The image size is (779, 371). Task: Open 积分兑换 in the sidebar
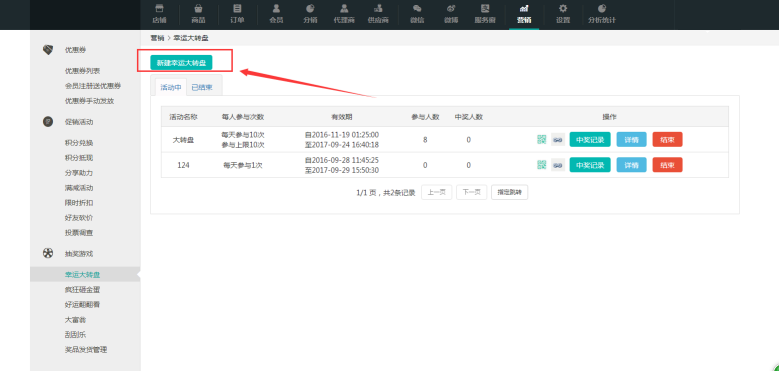[x=79, y=143]
